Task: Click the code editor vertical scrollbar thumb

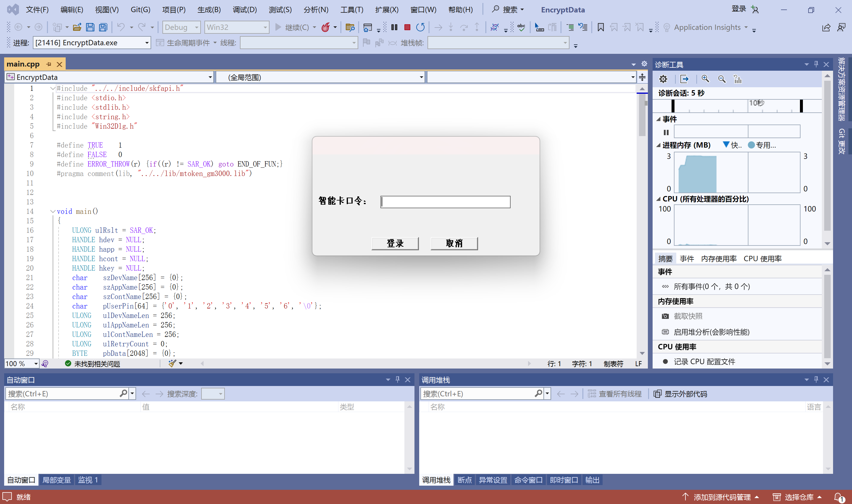Action: pos(642,115)
